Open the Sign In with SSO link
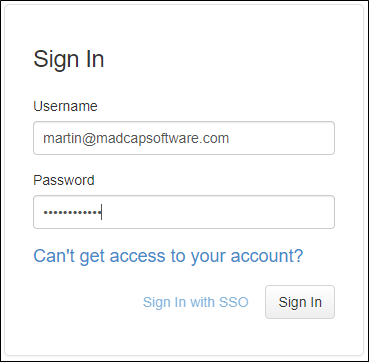Screen dimensions: 369x362 pos(196,302)
